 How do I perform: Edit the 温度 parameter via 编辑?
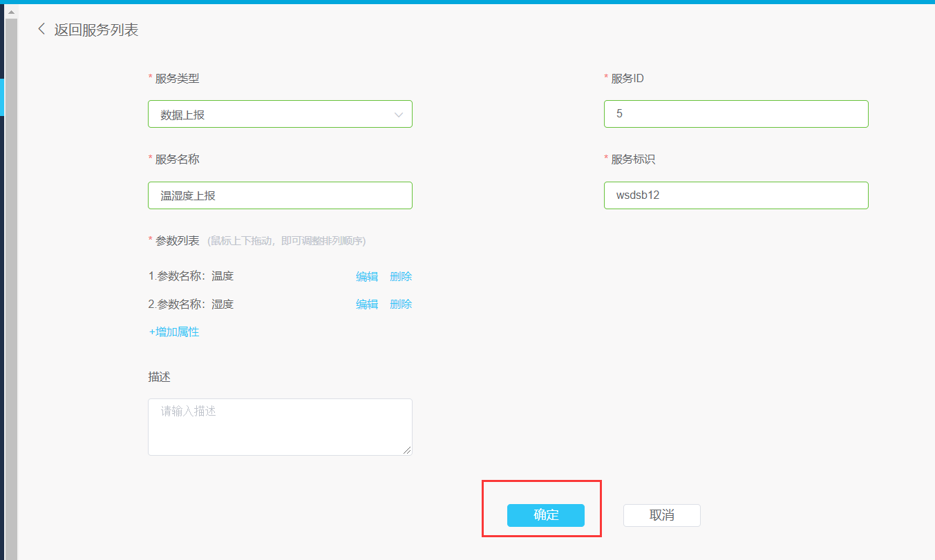pos(367,277)
